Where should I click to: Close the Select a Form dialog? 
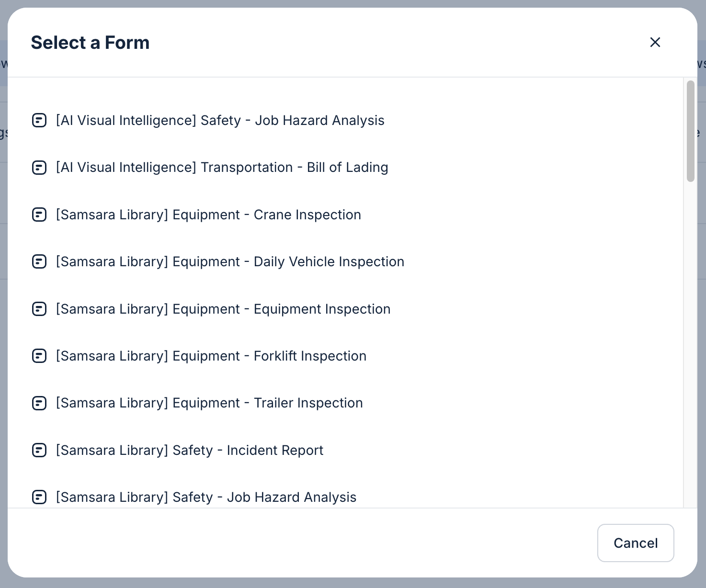(655, 42)
